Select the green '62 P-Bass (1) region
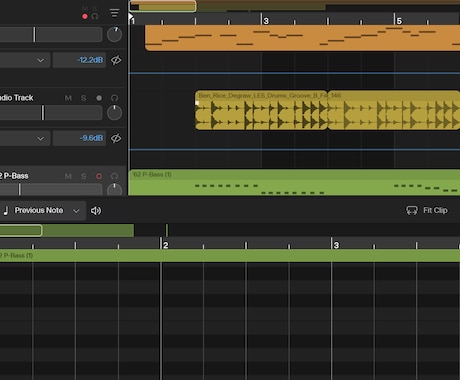460x380 pixels. tap(294, 182)
